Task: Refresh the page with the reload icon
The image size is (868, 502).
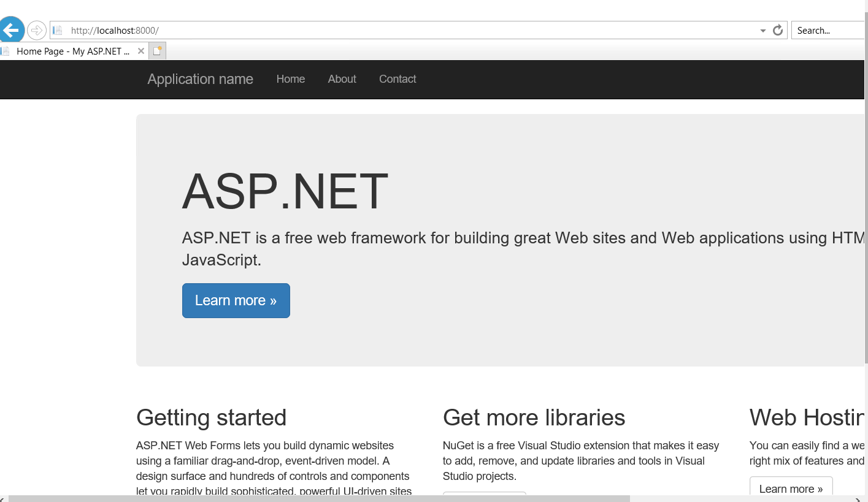Action: pyautogui.click(x=778, y=30)
